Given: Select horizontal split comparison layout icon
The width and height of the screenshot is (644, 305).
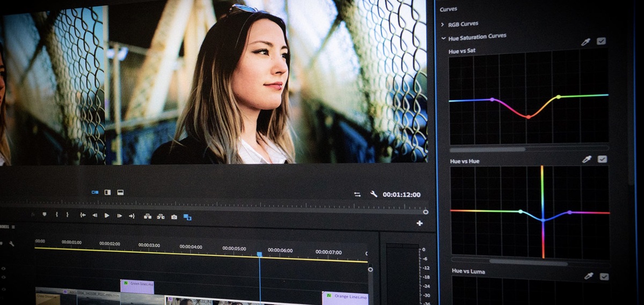Looking at the screenshot, I should pyautogui.click(x=120, y=192).
